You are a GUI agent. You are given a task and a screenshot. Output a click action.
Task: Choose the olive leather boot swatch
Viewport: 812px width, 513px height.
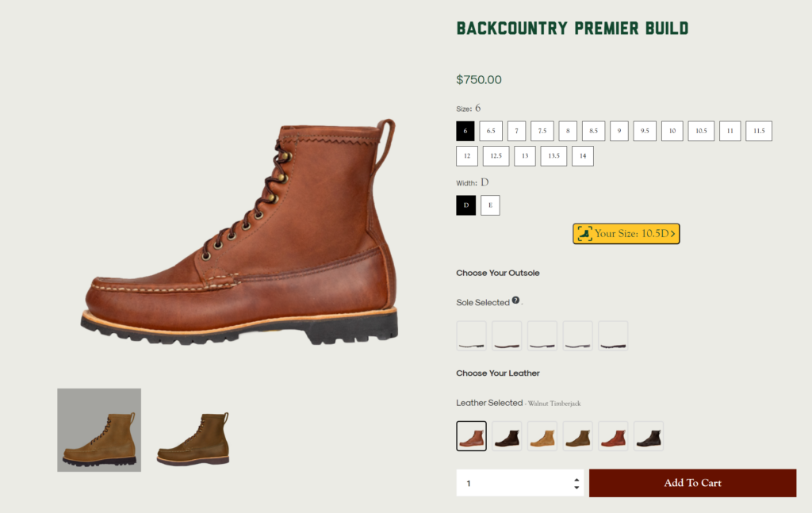coord(577,435)
